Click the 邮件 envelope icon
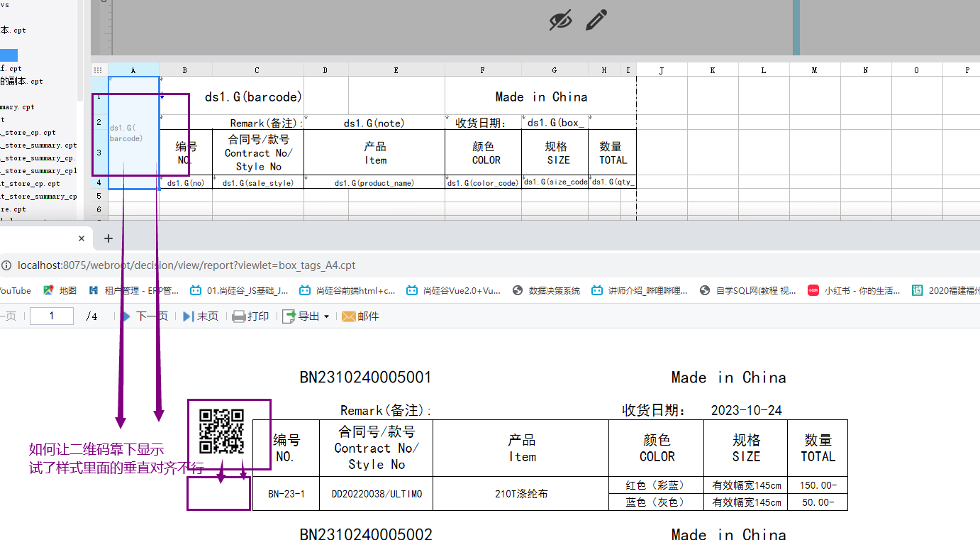This screenshot has height=540, width=980. click(x=348, y=316)
